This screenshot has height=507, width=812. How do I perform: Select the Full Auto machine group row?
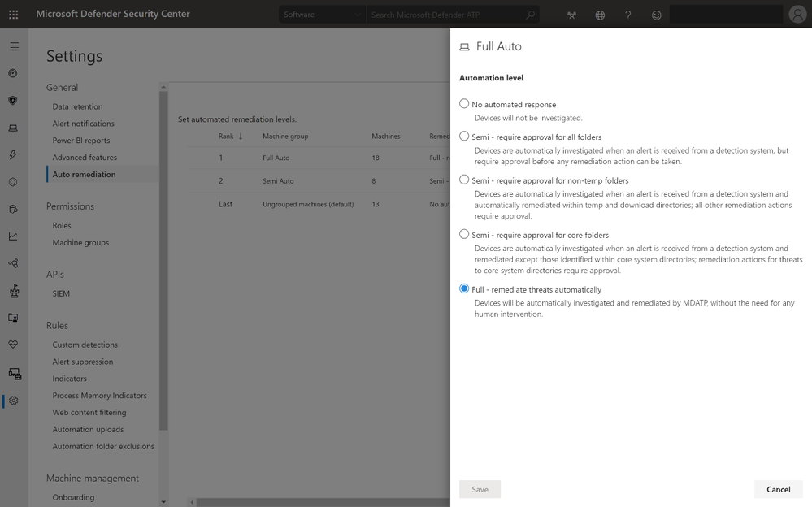coord(318,158)
